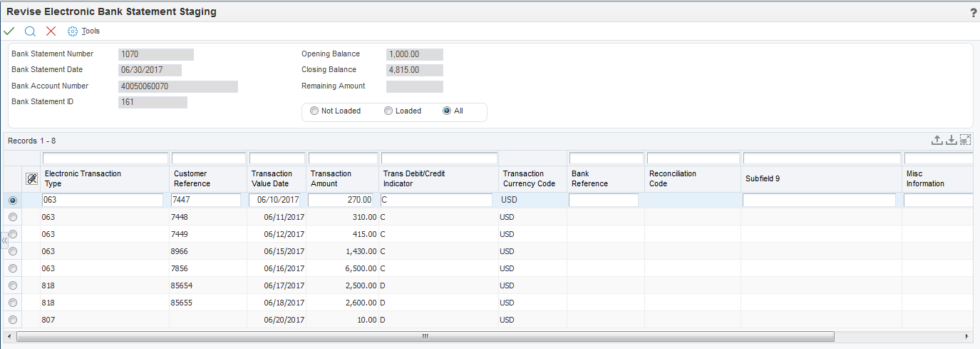
Task: Select the All radio button
Action: click(x=447, y=111)
